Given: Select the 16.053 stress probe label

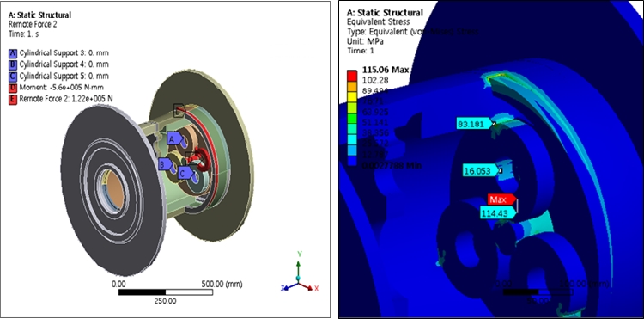Looking at the screenshot, I should click(x=481, y=170).
